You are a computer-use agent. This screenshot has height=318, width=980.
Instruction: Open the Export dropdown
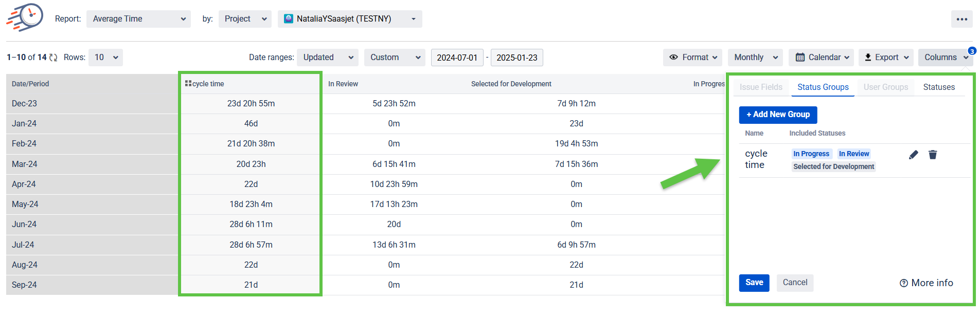[886, 58]
